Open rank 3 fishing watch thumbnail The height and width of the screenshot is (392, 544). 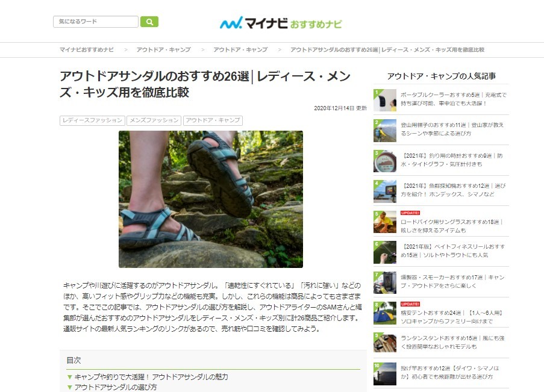385,161
